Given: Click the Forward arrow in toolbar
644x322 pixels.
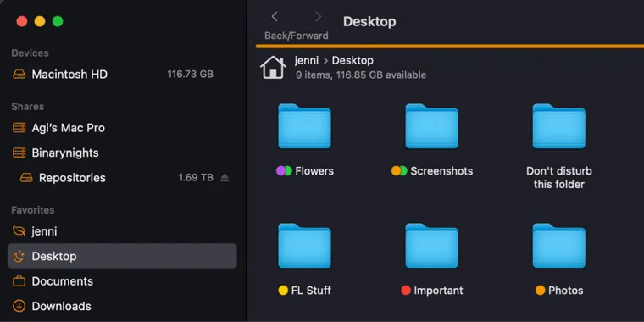Looking at the screenshot, I should (x=318, y=16).
